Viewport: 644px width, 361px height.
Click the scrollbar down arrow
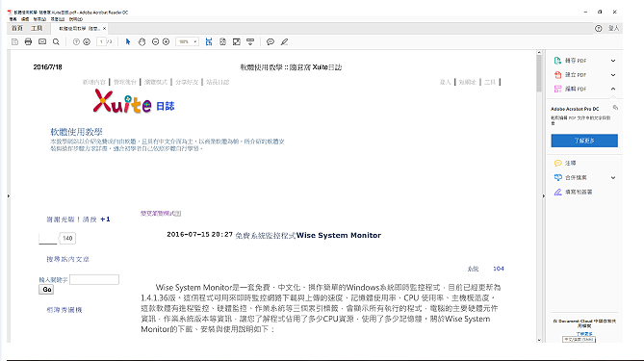[539, 340]
